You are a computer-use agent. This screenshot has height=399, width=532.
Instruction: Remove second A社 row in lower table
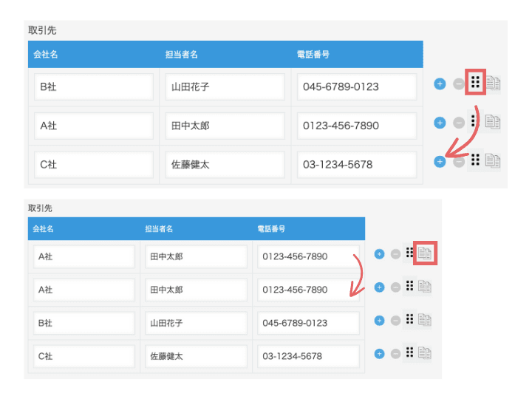click(x=395, y=287)
